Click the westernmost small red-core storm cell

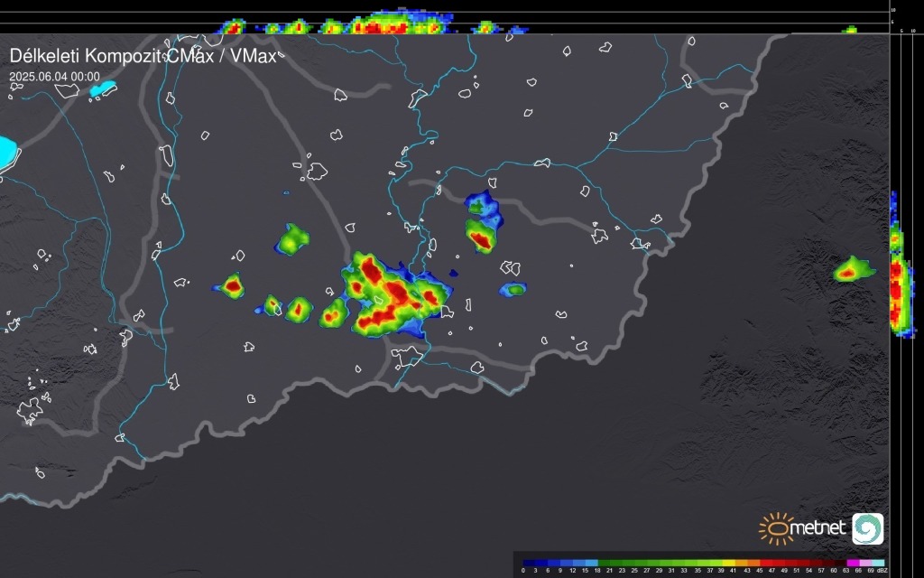pyautogui.click(x=233, y=286)
